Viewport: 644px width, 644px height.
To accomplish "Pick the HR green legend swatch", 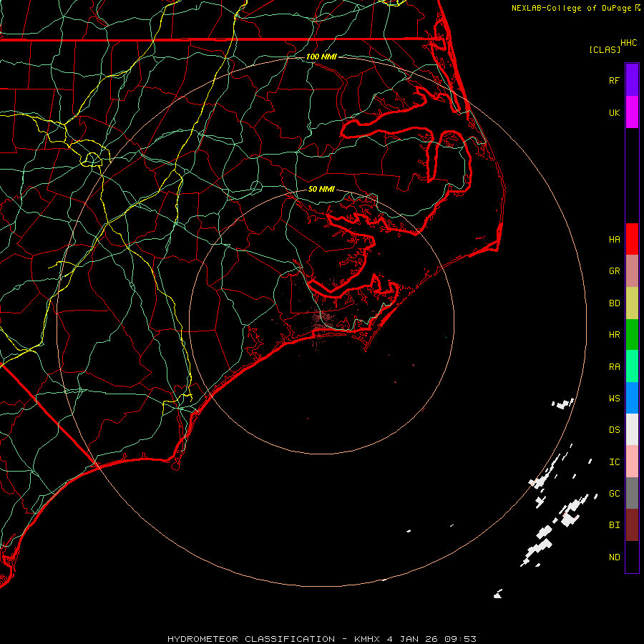I will (632, 335).
